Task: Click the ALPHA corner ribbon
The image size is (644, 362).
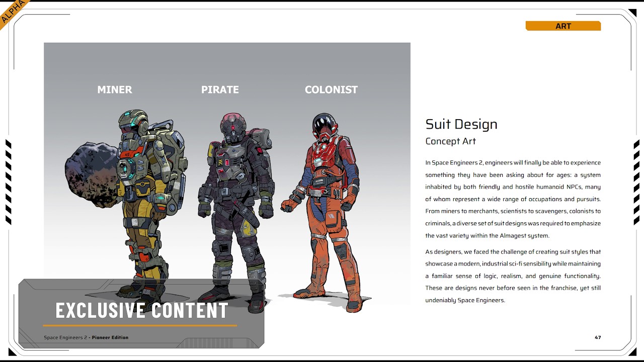Action: pyautogui.click(x=13, y=13)
